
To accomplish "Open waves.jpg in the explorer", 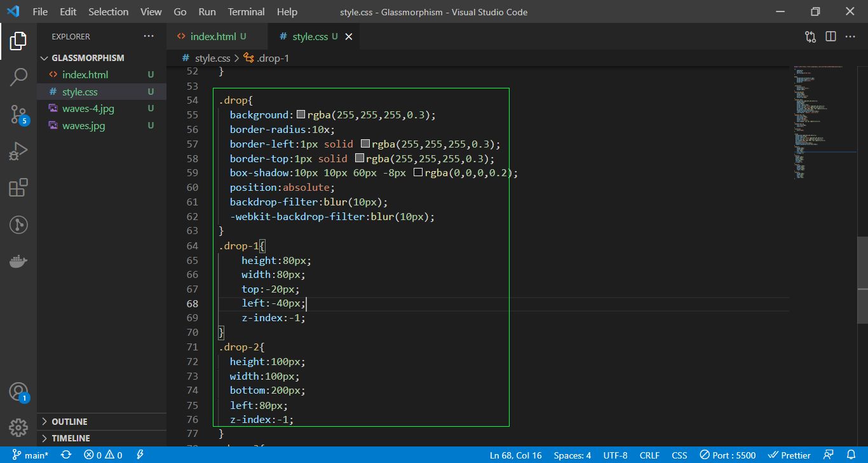I will point(102,126).
